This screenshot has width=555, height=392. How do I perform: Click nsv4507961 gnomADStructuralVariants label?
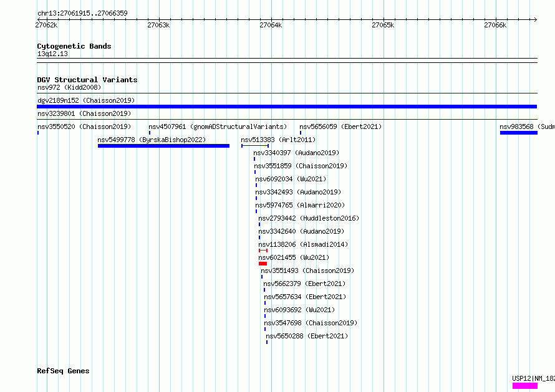tap(218, 127)
